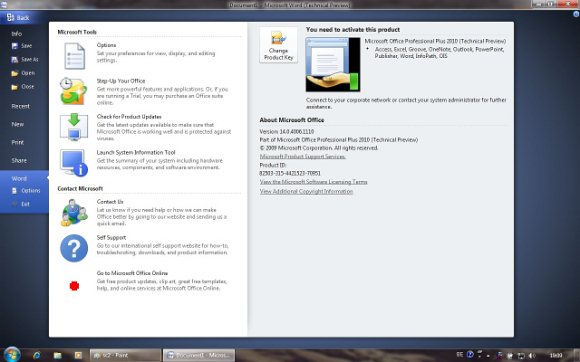
Task: Click the Step-Up Your Office icon
Action: tap(74, 91)
